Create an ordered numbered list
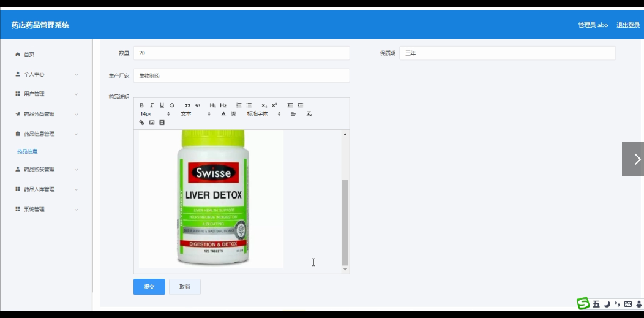Viewport: 644px width, 318px height. pos(239,105)
